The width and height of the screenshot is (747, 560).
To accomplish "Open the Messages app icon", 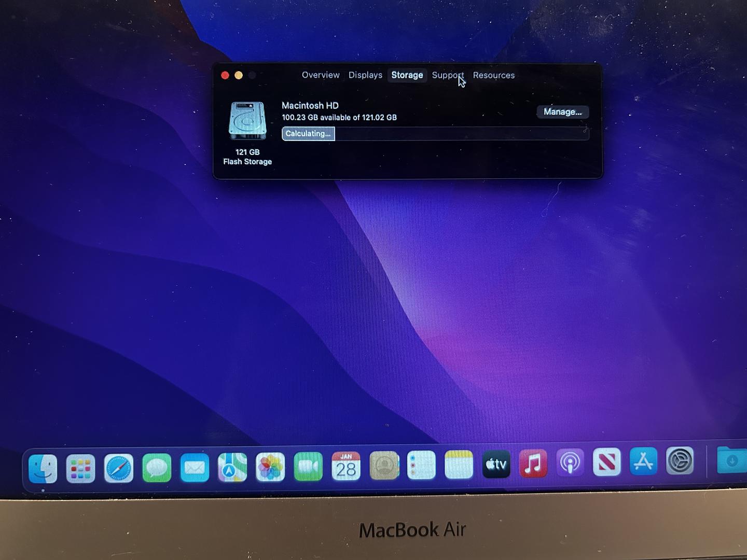I will [157, 468].
